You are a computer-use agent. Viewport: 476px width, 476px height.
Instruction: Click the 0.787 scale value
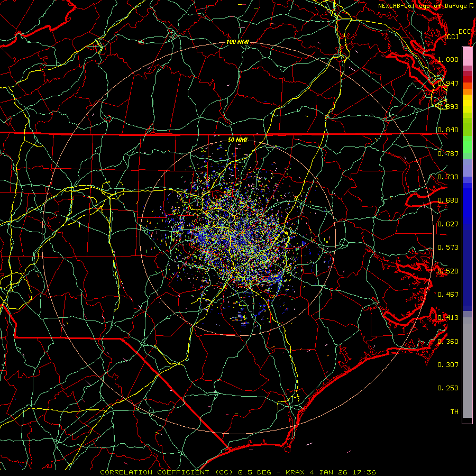tap(448, 153)
